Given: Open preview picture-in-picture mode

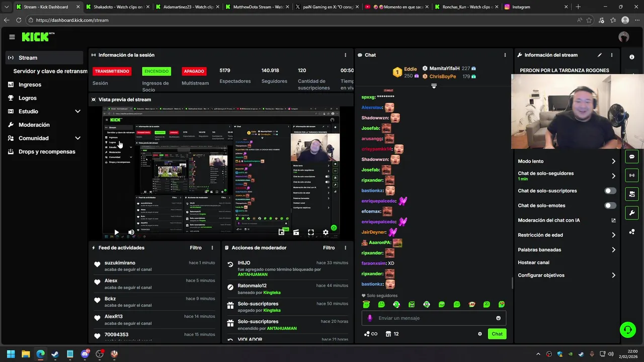Looking at the screenshot, I should click(281, 232).
